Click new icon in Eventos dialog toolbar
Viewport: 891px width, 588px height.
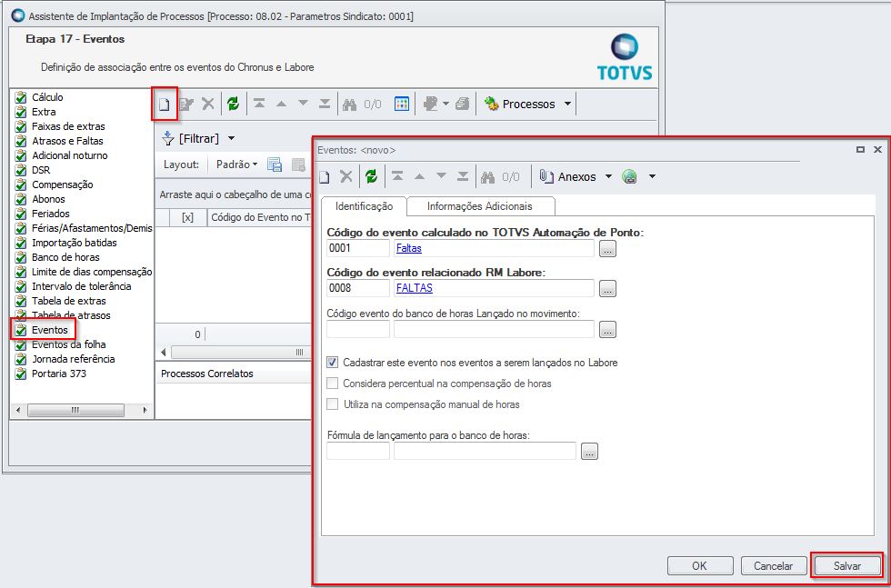(324, 176)
